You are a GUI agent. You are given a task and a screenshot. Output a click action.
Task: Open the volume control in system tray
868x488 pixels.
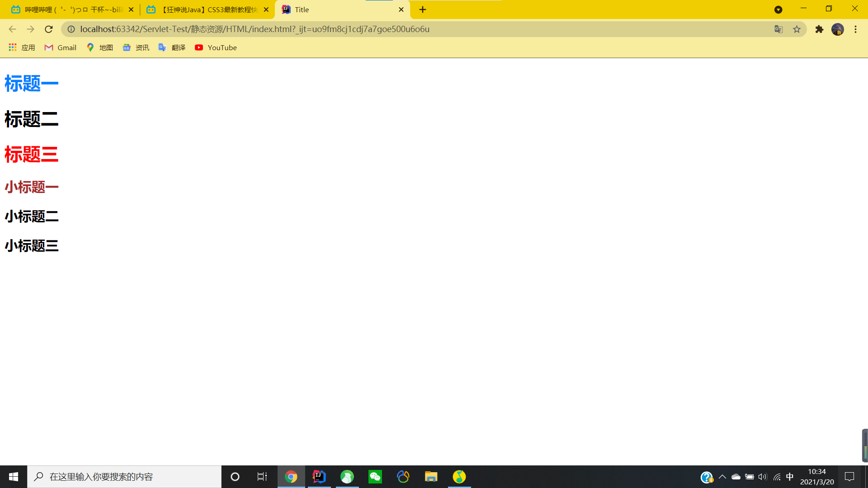[763, 476]
